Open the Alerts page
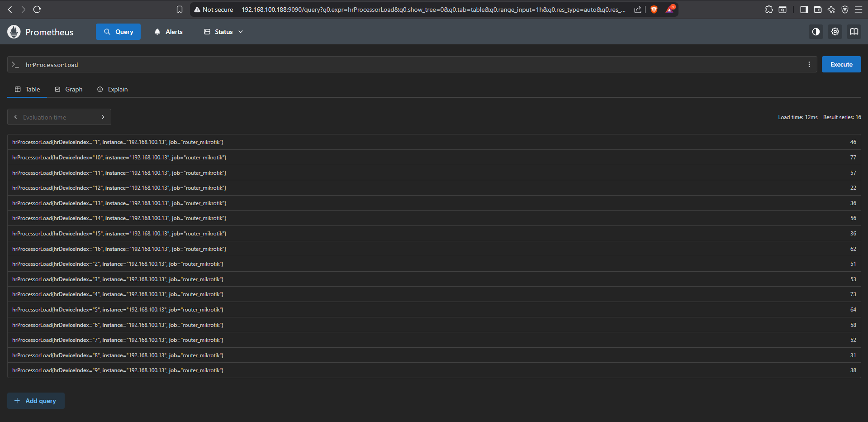Viewport: 868px width, 422px height. click(168, 32)
